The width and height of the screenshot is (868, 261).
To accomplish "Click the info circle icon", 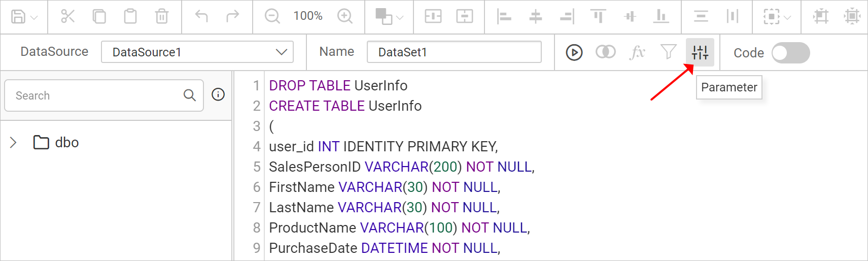I will (218, 94).
